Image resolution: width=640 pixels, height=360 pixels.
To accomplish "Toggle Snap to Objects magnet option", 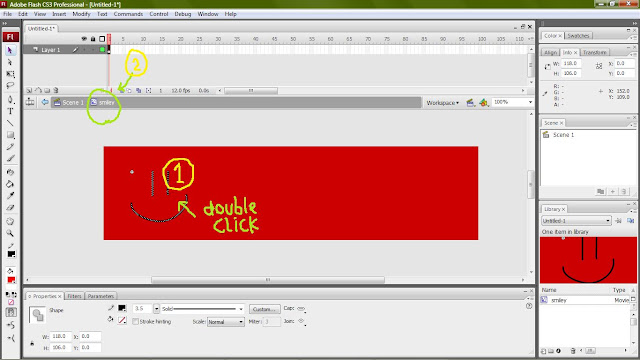I will [11, 313].
